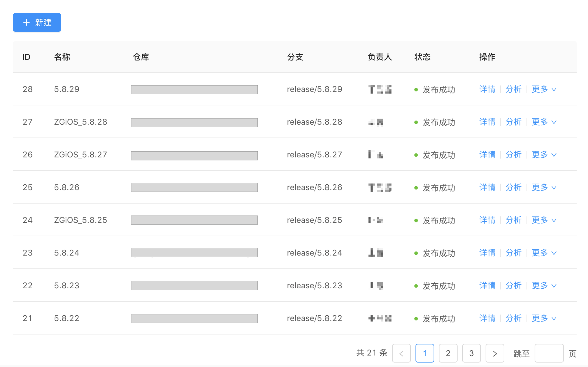Focus the 跳至 page number input
The height and width of the screenshot is (367, 588).
coord(549,353)
